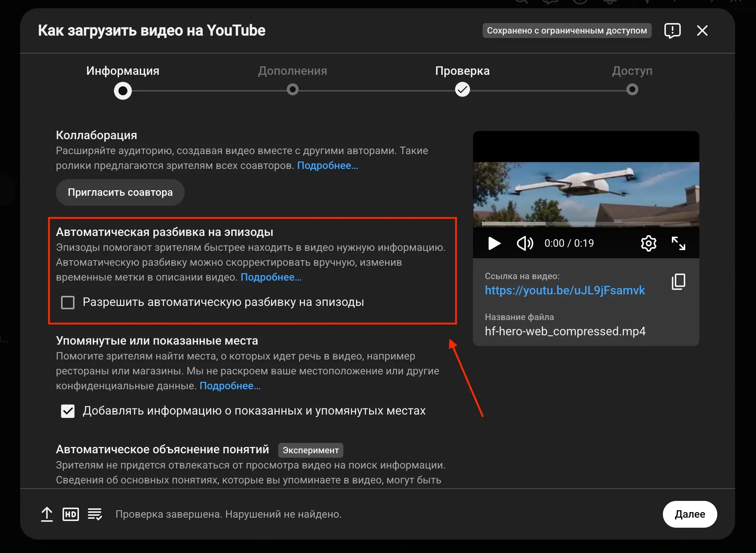756x553 pixels.
Task: Open the youtu.be video link
Action: tap(565, 290)
